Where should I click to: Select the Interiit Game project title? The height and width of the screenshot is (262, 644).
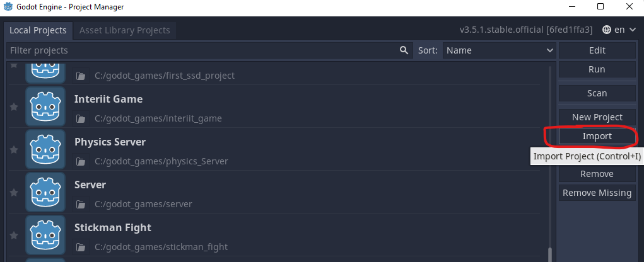[x=108, y=100]
